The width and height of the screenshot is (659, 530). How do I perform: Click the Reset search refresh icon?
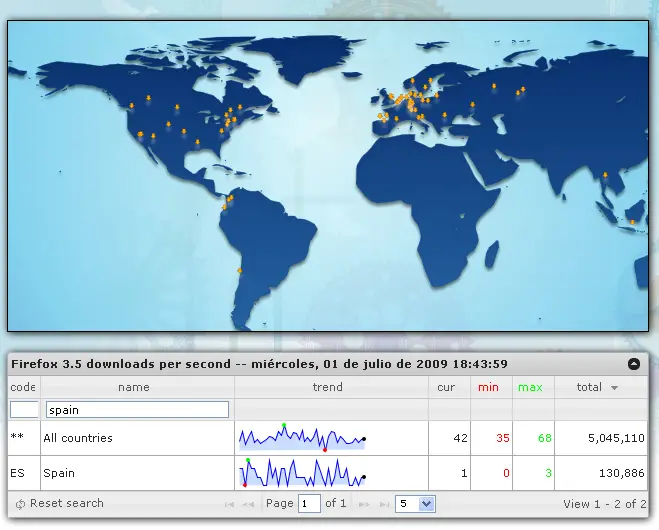click(x=20, y=504)
